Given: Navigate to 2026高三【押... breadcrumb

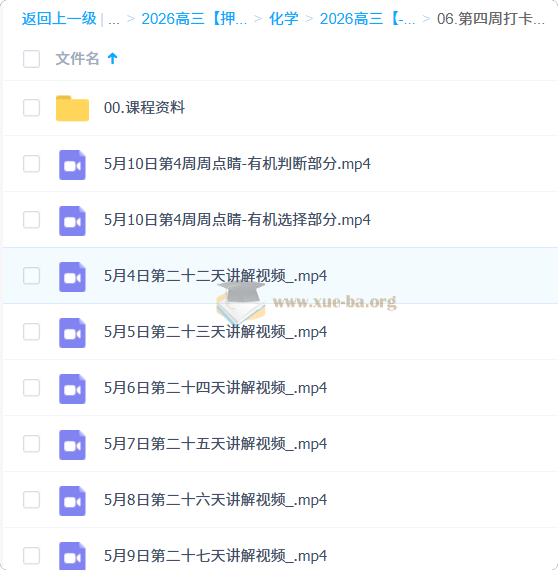Looking at the screenshot, I should [x=194, y=19].
